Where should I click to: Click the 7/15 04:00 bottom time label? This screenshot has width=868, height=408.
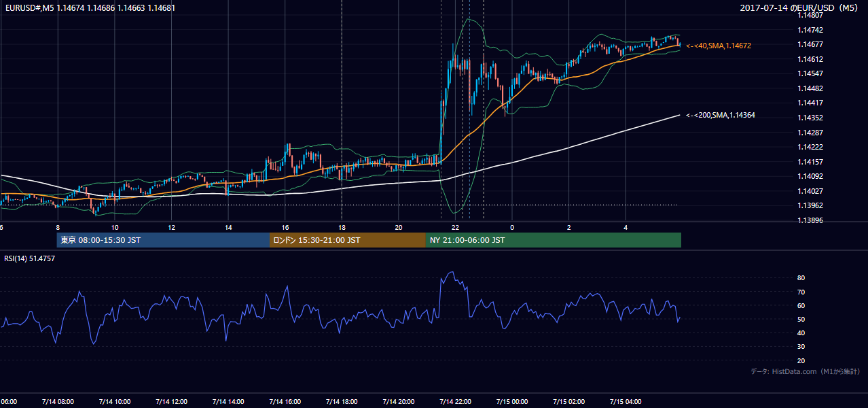[626, 402]
